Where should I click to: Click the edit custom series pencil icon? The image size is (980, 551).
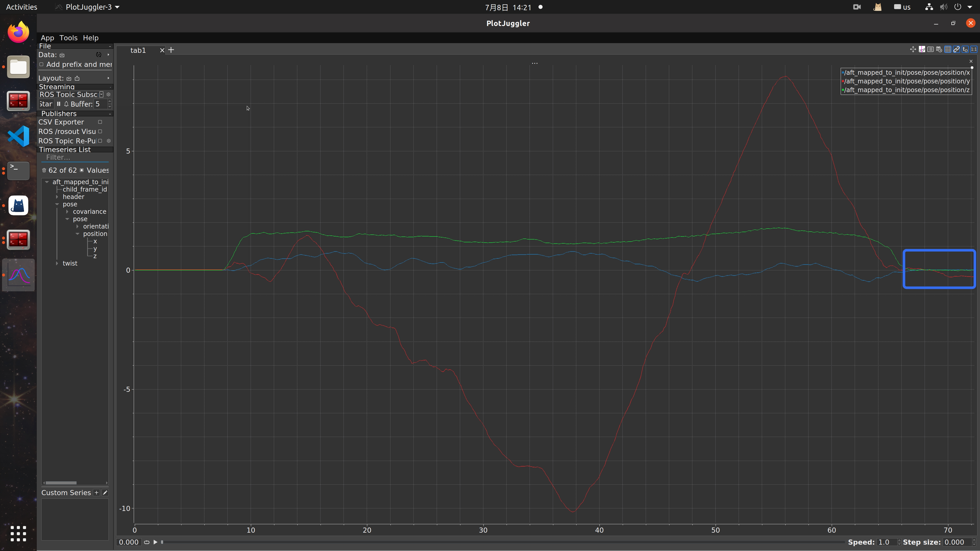[105, 493]
